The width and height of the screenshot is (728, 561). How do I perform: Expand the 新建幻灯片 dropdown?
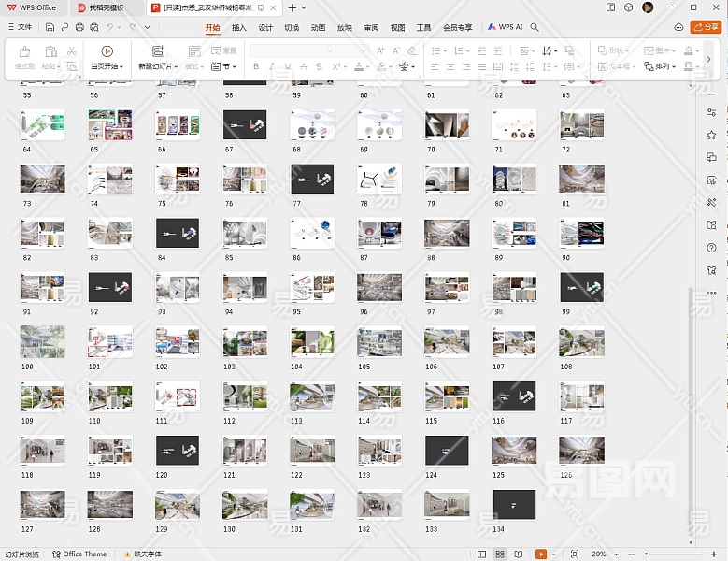(157, 67)
